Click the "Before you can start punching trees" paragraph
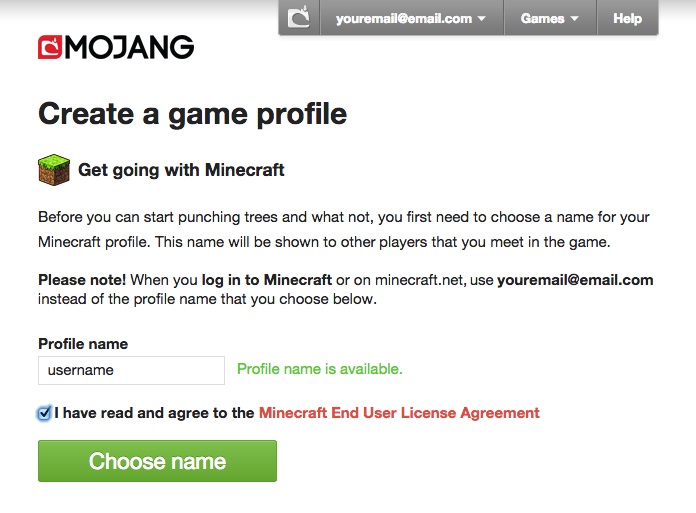 pyautogui.click(x=343, y=229)
